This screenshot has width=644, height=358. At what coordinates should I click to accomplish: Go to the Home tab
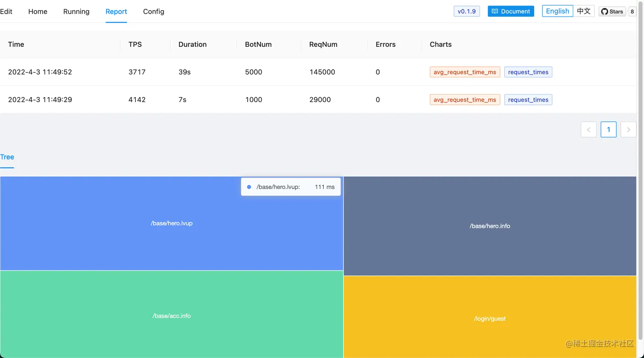[x=37, y=11]
